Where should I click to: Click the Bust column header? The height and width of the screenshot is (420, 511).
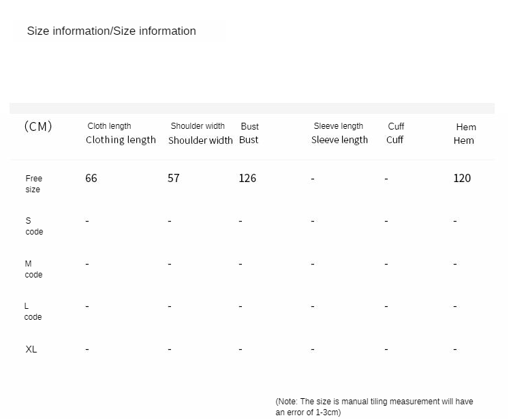pos(249,133)
